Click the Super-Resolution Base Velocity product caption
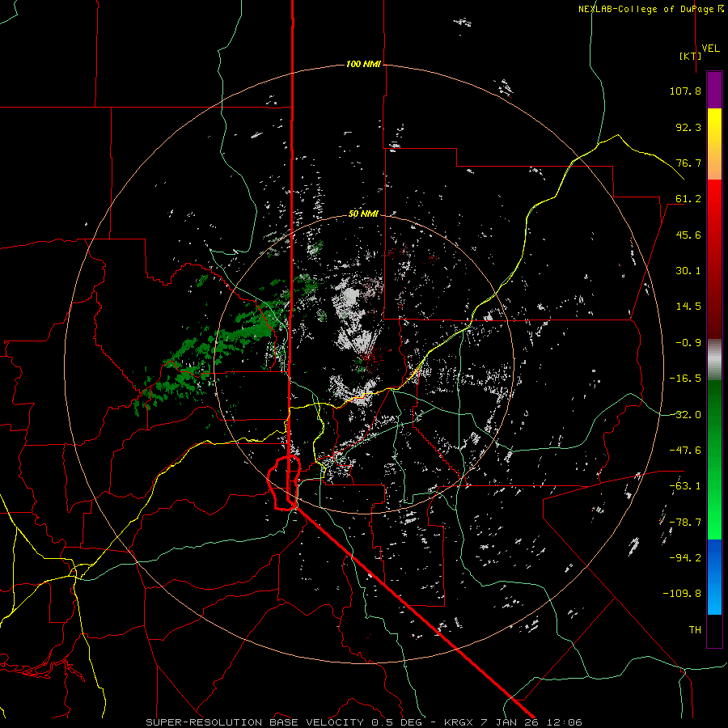 tap(363, 722)
